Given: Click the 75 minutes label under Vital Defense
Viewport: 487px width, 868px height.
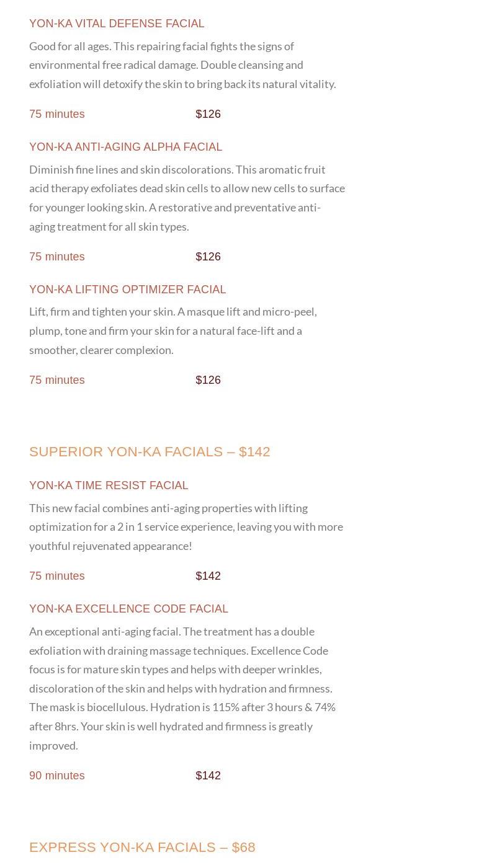Looking at the screenshot, I should [57, 114].
